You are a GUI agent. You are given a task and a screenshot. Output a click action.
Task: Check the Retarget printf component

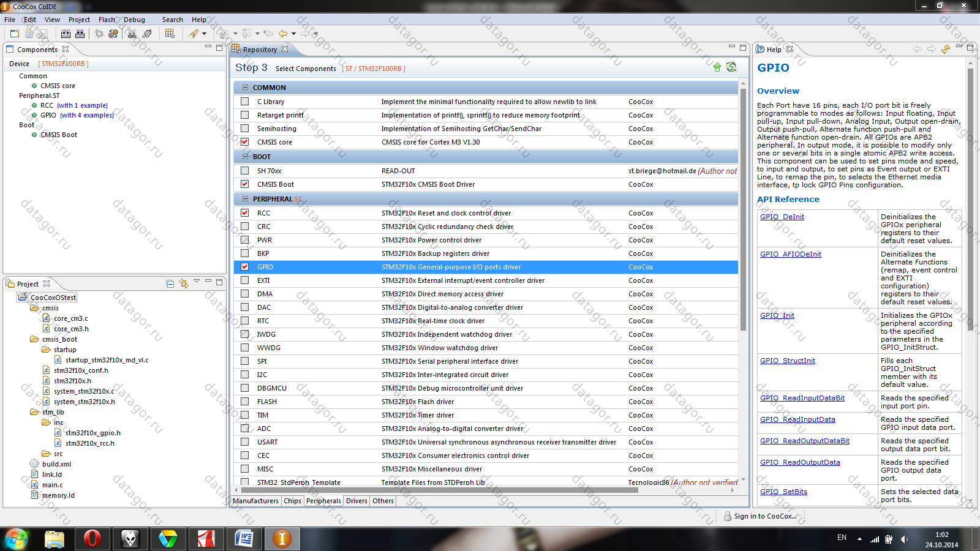coord(245,115)
